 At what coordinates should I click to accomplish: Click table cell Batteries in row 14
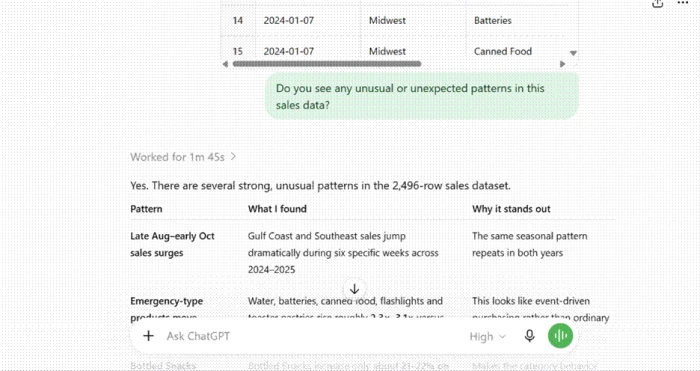tap(492, 21)
